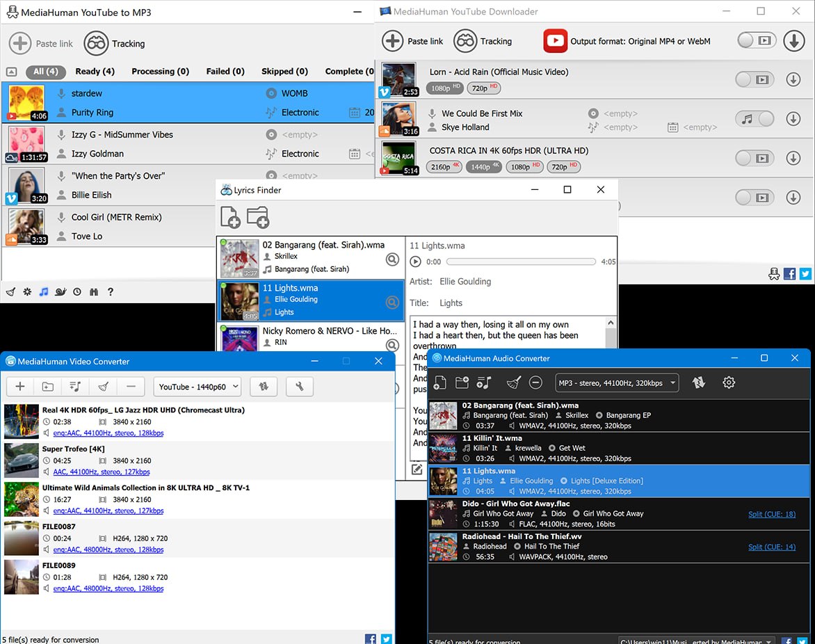Image resolution: width=815 pixels, height=644 pixels.
Task: Select Izzy G - MidSummer Vibes track row
Action: pos(188,144)
